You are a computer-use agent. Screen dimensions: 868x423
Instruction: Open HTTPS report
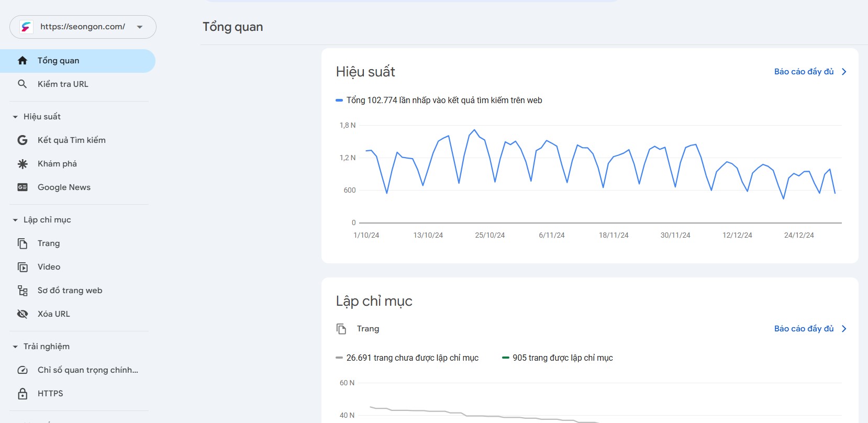tap(50, 394)
